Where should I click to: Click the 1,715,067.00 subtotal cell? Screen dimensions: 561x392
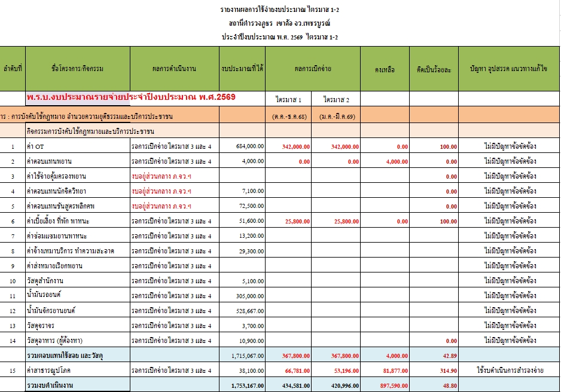[x=242, y=356]
